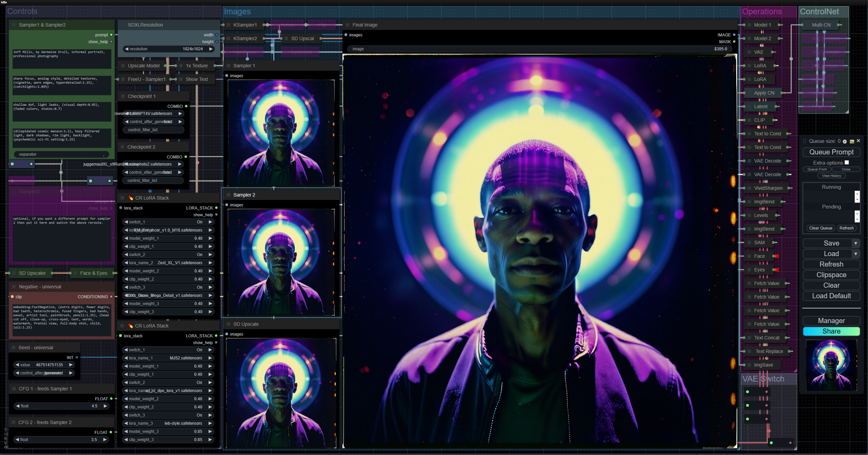
Task: Click the Clear Queue button
Action: coord(821,228)
